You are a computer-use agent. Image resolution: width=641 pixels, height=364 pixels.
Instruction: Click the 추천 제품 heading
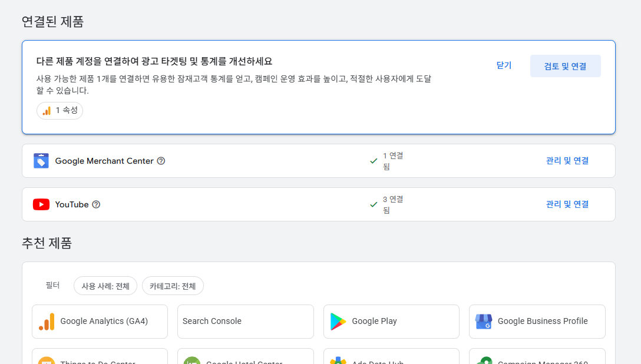pyautogui.click(x=47, y=243)
